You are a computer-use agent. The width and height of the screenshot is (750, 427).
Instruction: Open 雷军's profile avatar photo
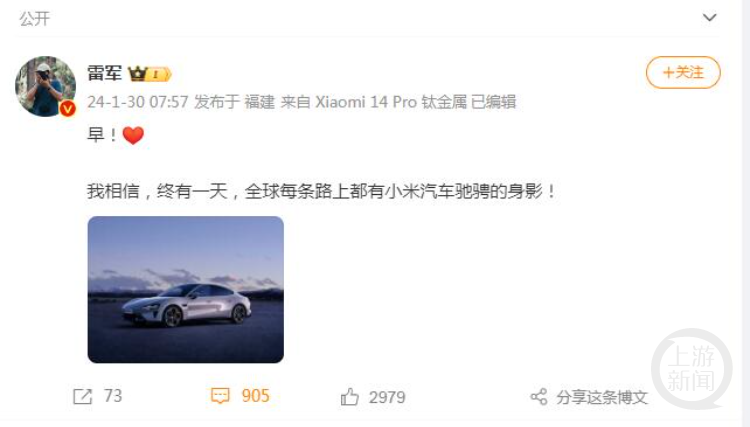click(x=45, y=87)
